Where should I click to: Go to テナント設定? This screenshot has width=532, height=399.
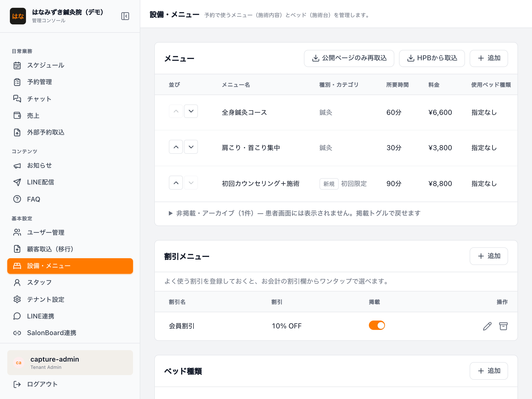(x=70, y=299)
